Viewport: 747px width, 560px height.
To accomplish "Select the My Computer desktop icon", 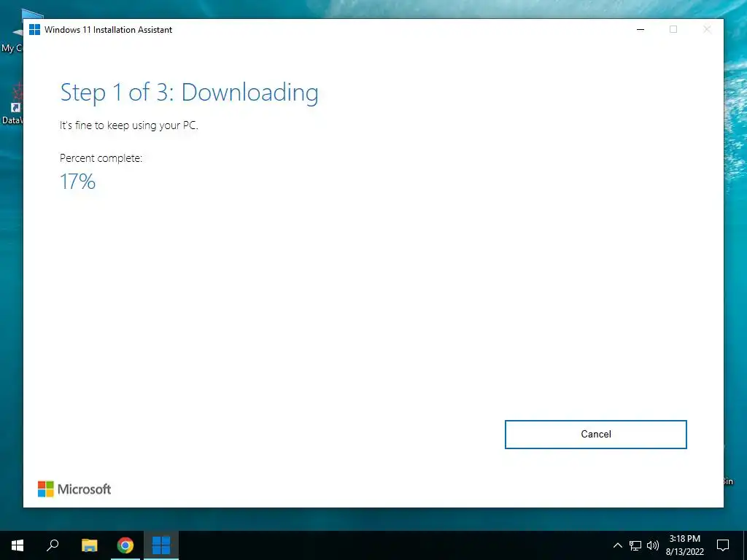I will coord(12,31).
